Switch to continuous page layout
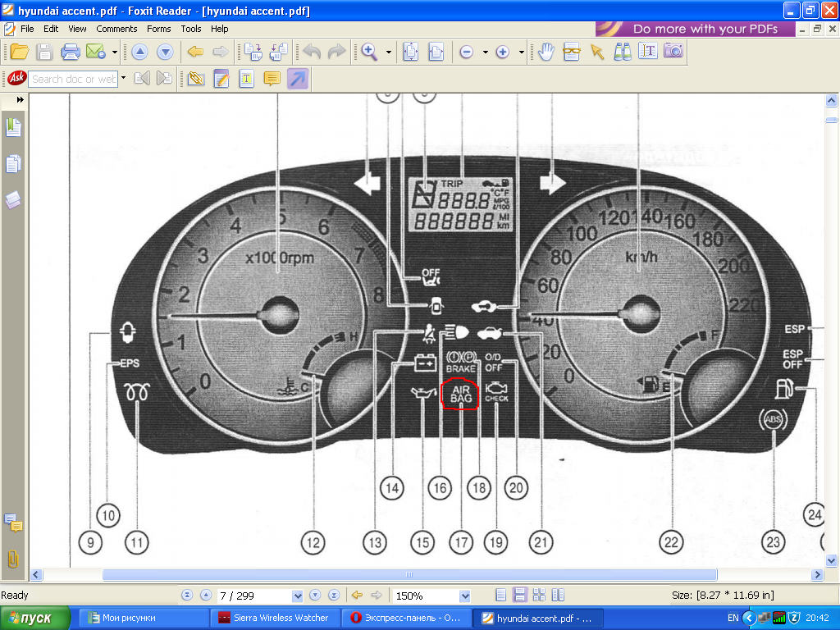The image size is (840, 630). tap(519, 595)
